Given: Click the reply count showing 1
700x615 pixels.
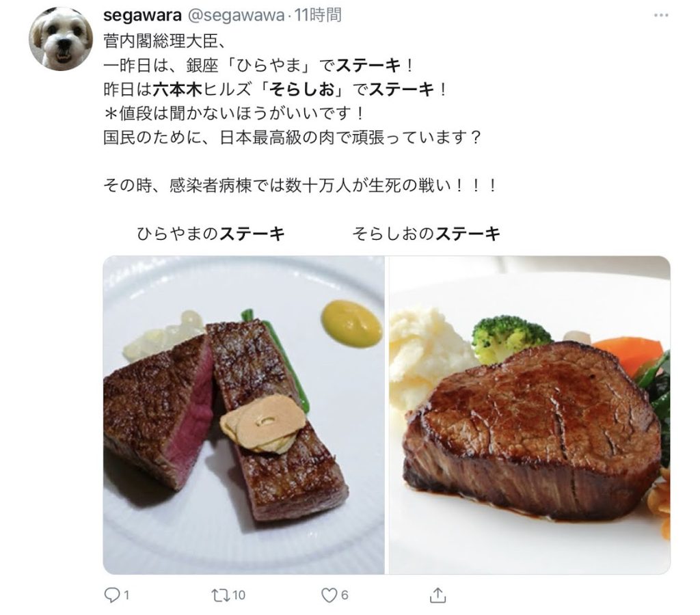Looking at the screenshot, I should (126, 595).
